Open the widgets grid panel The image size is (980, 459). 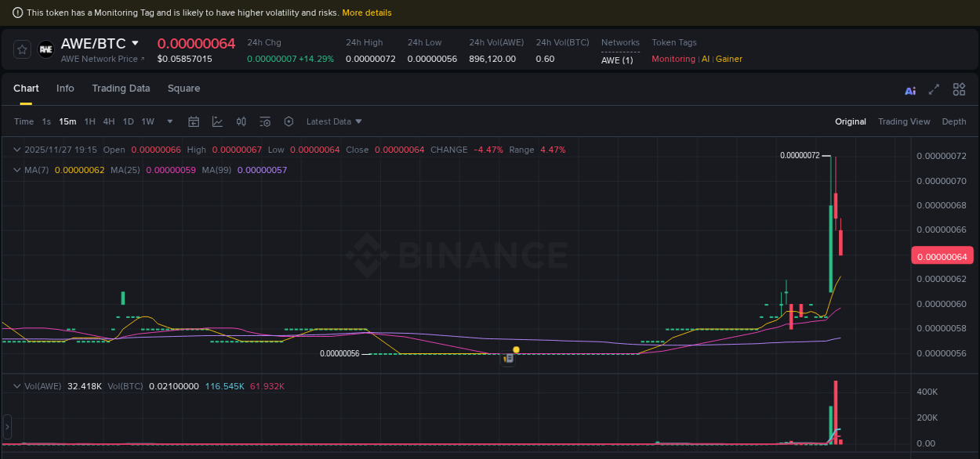[958, 89]
